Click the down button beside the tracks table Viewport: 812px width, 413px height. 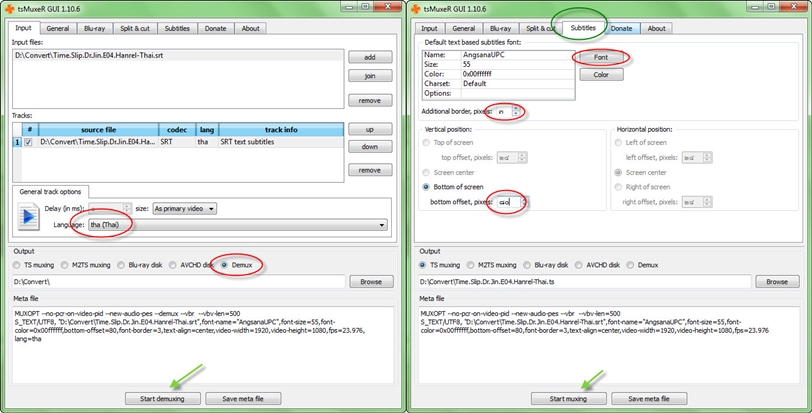click(x=370, y=146)
